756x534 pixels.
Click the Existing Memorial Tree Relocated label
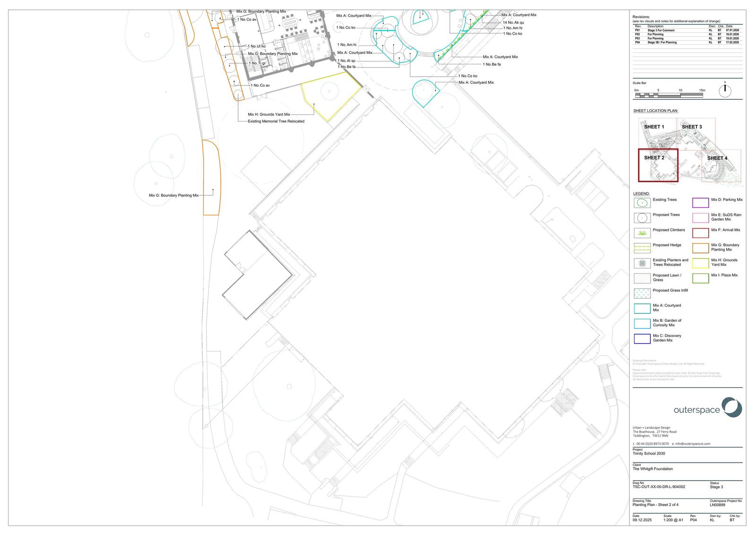coord(276,121)
